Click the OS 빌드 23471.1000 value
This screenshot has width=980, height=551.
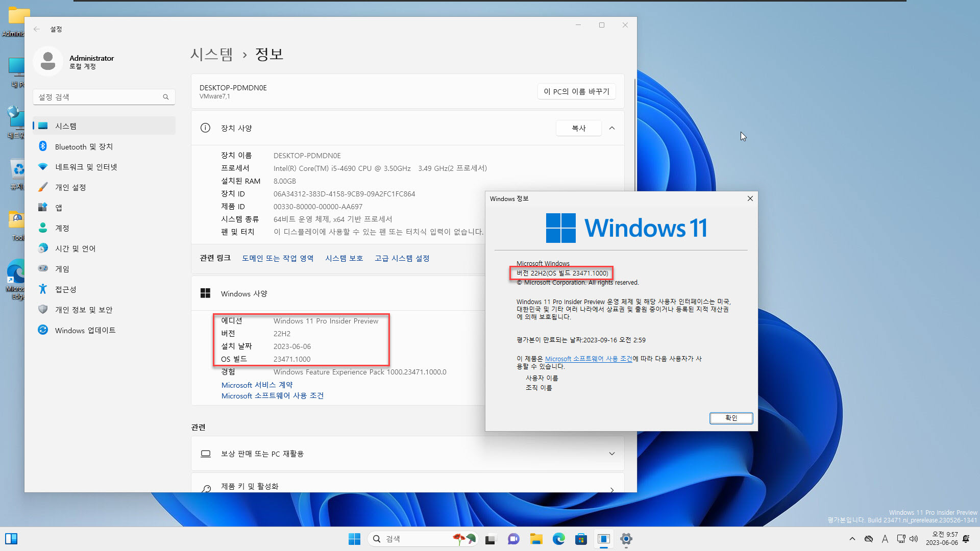[292, 359]
